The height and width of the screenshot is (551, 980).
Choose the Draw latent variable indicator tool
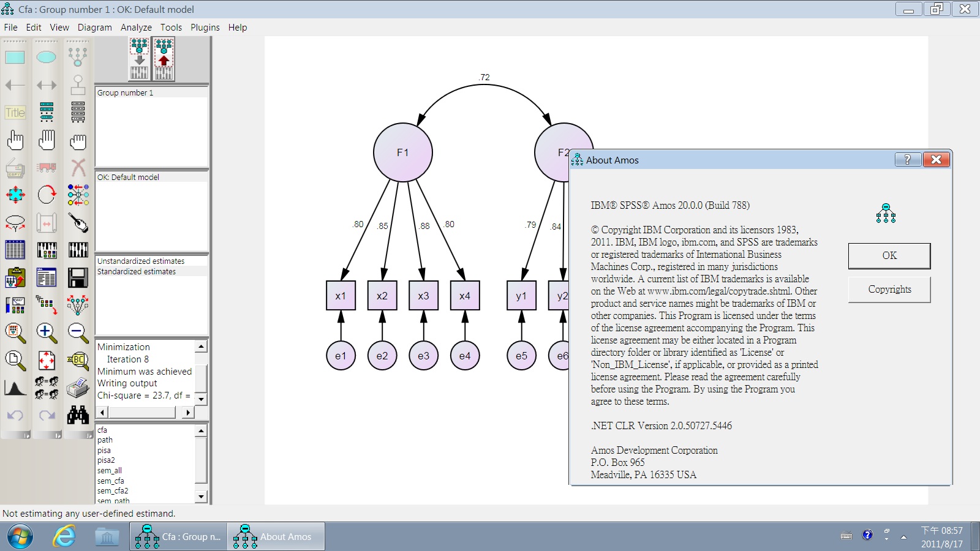click(x=78, y=58)
